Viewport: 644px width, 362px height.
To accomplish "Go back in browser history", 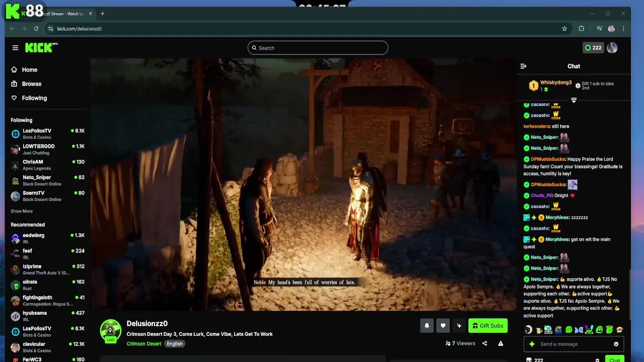I will (x=12, y=29).
